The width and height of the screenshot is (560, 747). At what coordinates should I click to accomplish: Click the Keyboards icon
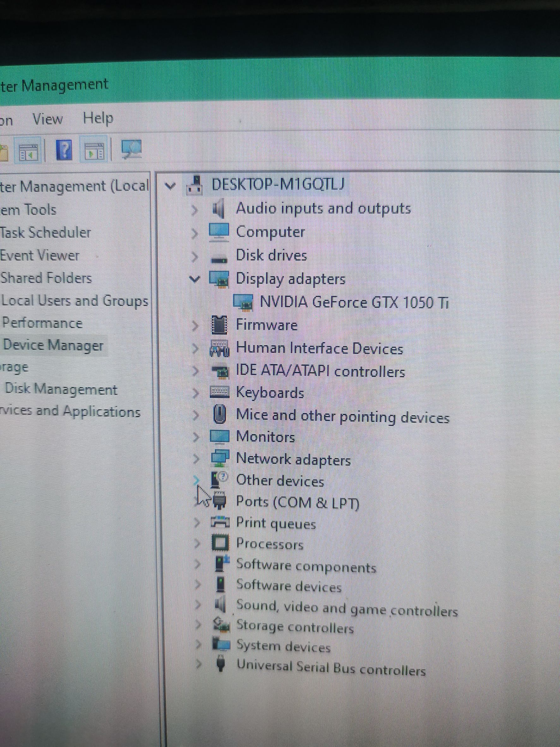(220, 393)
